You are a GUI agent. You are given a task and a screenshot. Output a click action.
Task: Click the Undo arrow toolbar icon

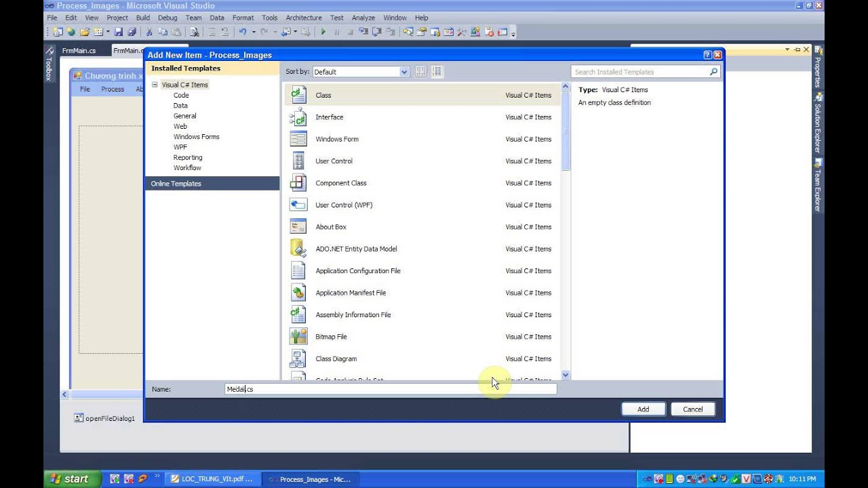tap(243, 32)
